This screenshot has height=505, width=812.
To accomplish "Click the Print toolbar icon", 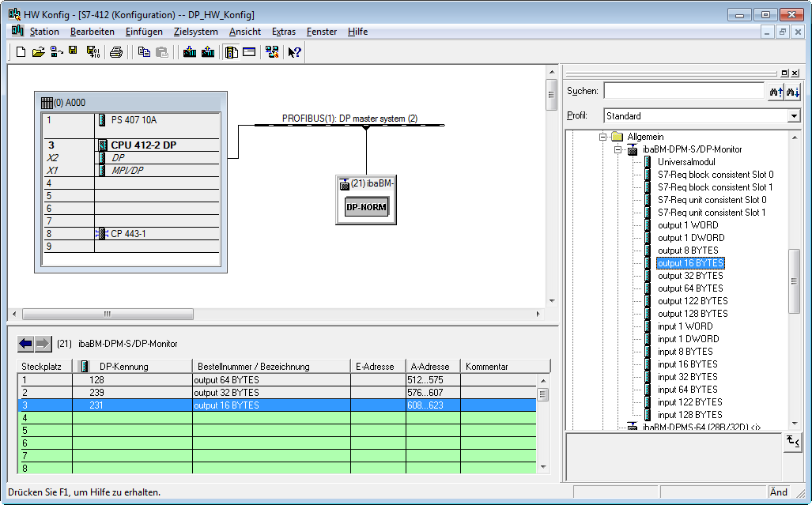I will (x=116, y=52).
